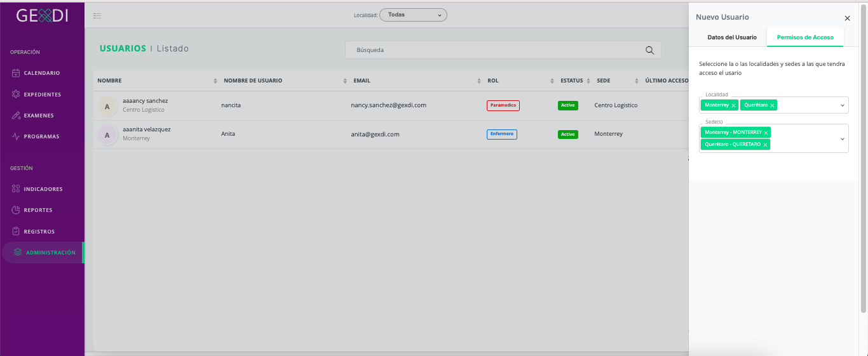Viewport: 868px width, 356px height.
Task: Click the Calendario calendar icon
Action: [x=16, y=73]
